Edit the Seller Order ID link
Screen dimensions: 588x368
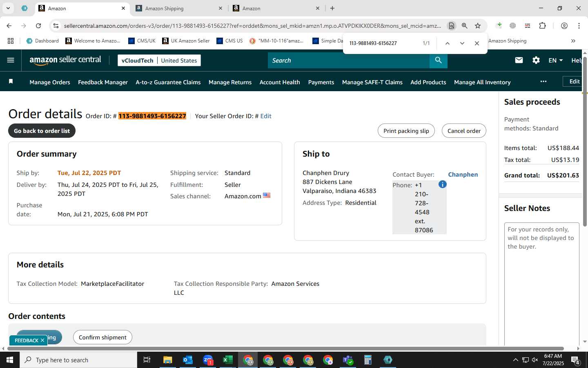point(266,116)
